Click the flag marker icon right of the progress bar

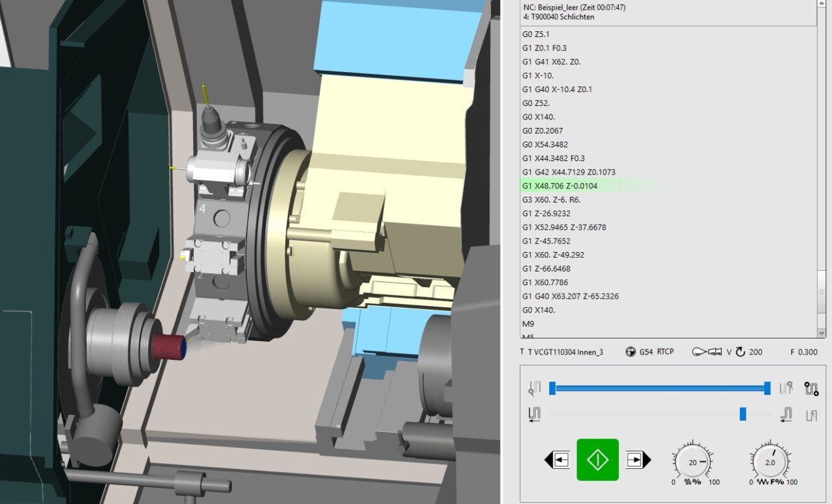point(786,388)
